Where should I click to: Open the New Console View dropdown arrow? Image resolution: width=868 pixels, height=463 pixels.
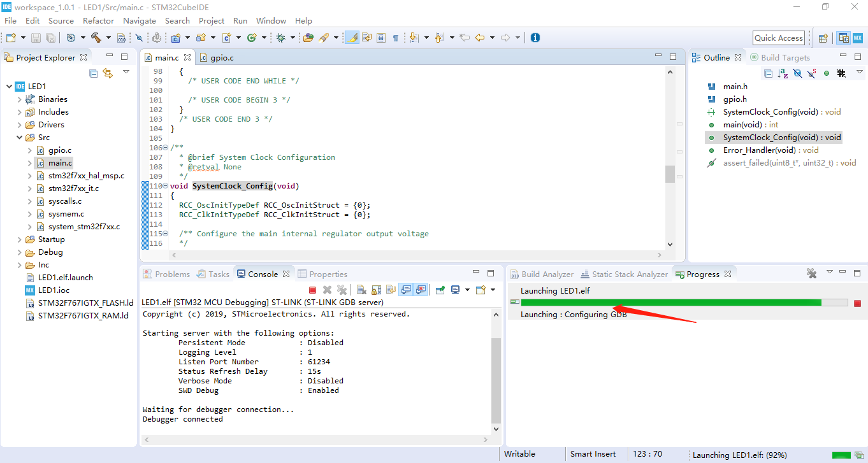(493, 290)
